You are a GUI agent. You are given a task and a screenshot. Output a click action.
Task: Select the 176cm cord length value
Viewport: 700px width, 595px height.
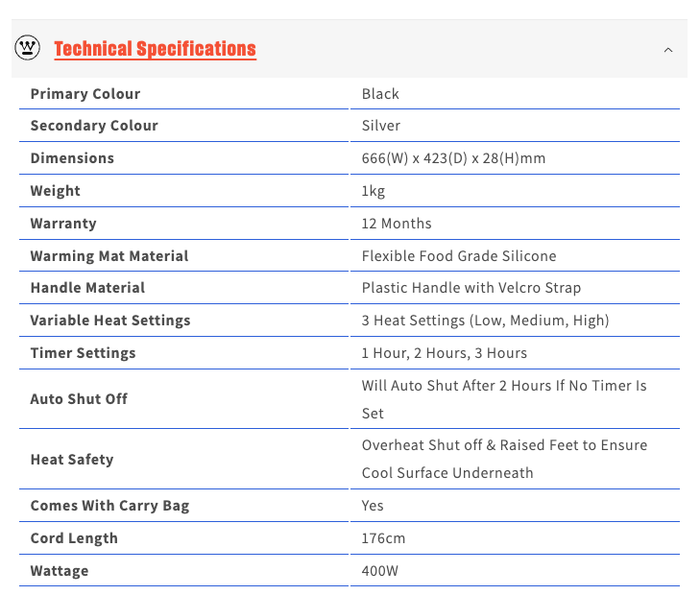click(383, 538)
